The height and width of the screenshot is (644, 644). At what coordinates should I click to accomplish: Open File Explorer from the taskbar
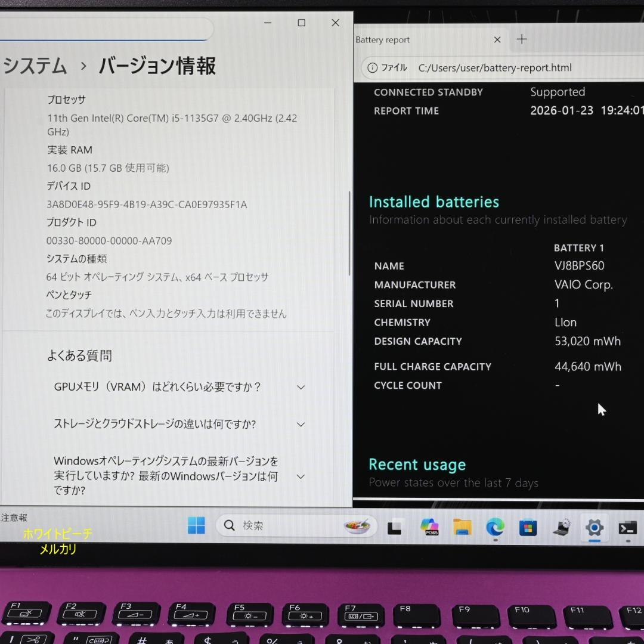tap(462, 528)
